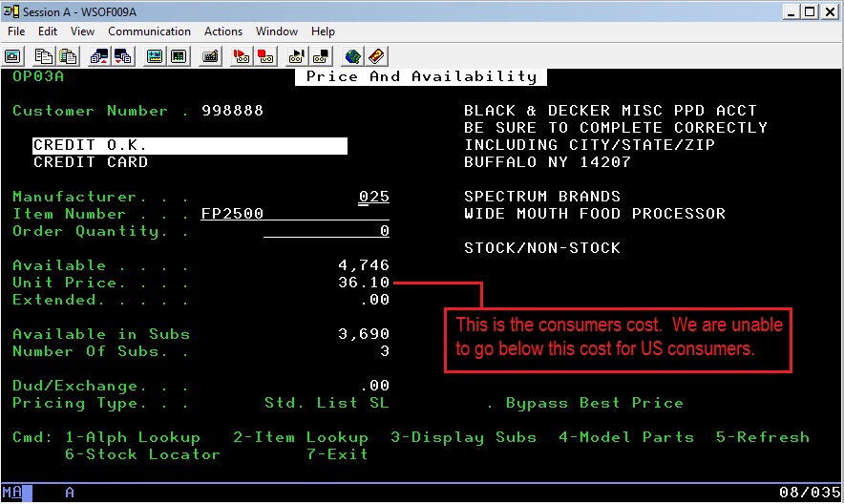Click the Print Screen toolbar icon
This screenshot has height=504, width=844.
(13, 56)
